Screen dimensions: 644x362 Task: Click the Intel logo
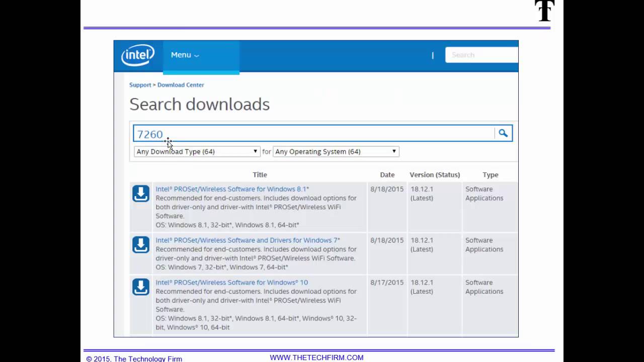pos(138,55)
